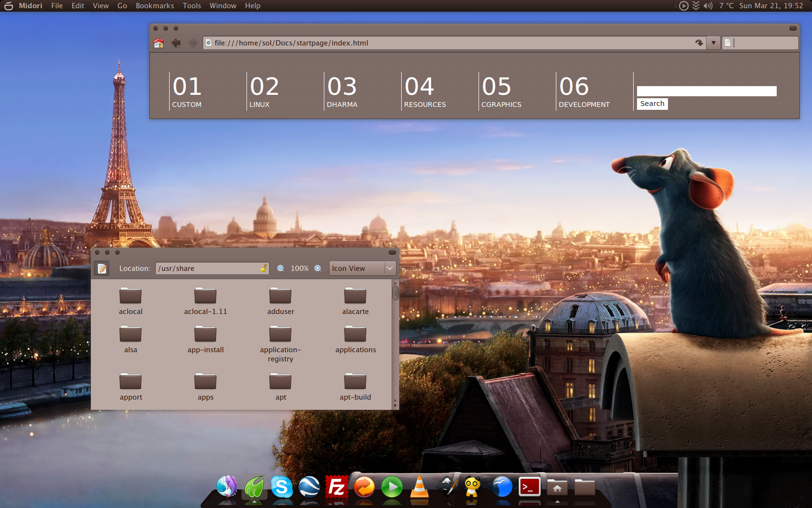
Task: Click the Search button on the start page
Action: pyautogui.click(x=652, y=104)
